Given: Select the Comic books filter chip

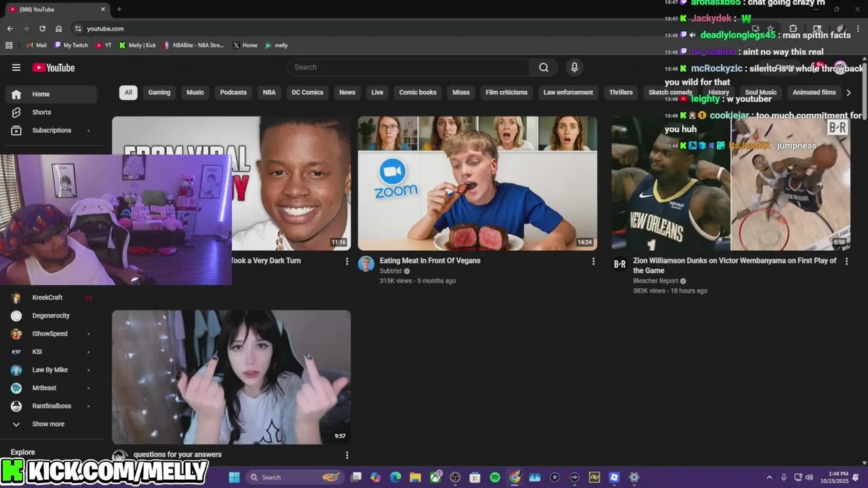Looking at the screenshot, I should (x=418, y=92).
